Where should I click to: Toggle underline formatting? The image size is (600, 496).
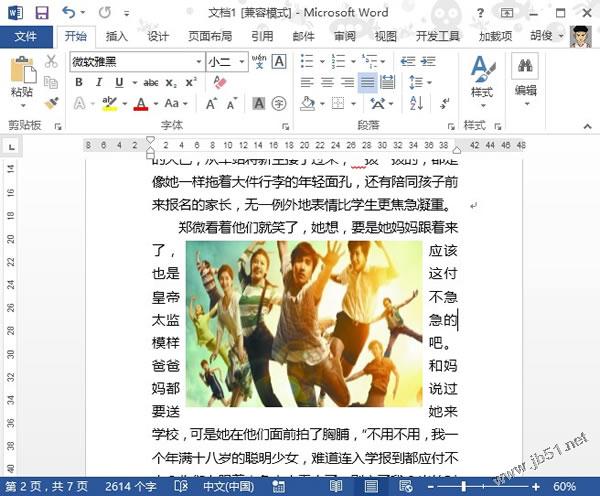click(x=119, y=82)
